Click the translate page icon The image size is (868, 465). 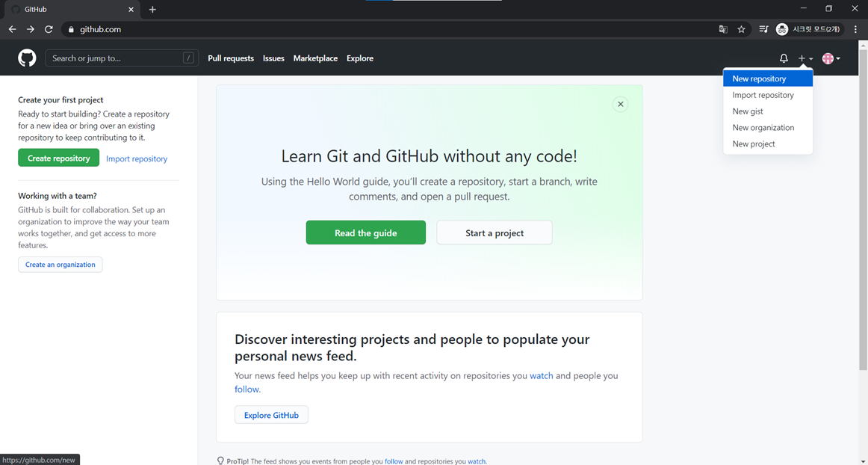723,29
